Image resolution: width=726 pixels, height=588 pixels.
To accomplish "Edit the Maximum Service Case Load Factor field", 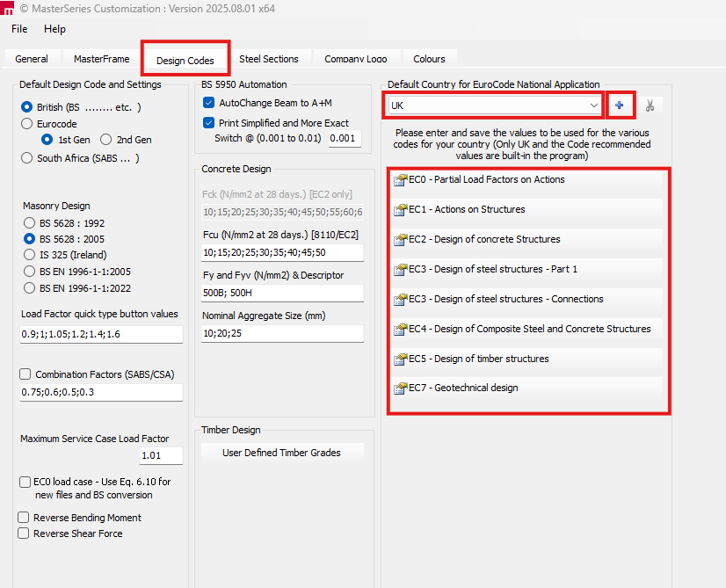I will click(x=161, y=455).
